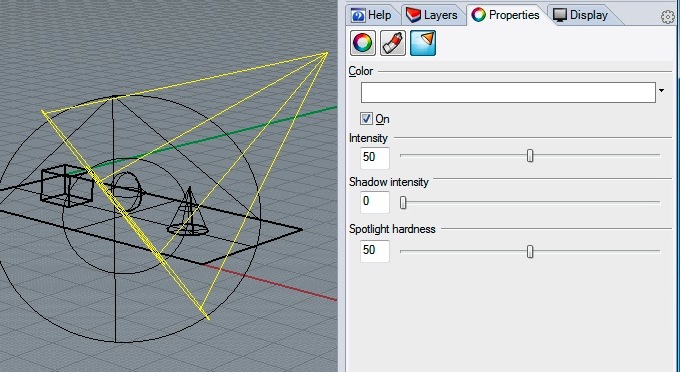This screenshot has height=372, width=680.
Task: Open the panel settings gear icon
Action: (668, 16)
